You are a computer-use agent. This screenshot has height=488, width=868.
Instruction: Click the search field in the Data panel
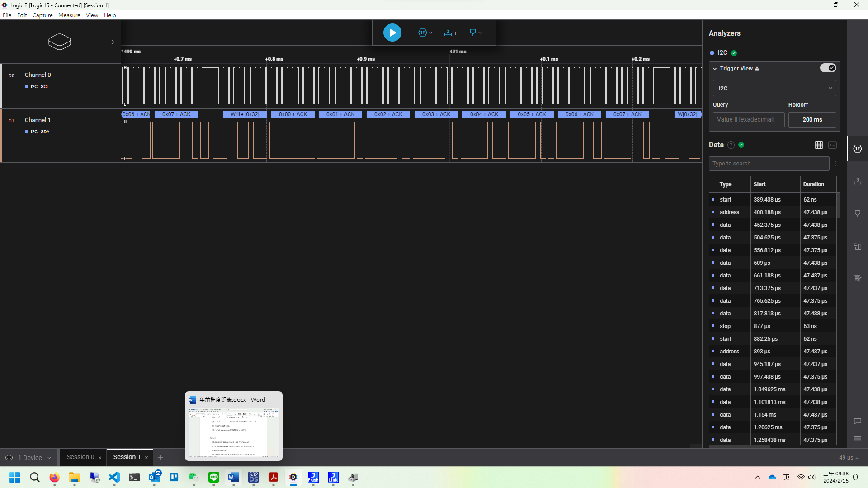click(769, 163)
